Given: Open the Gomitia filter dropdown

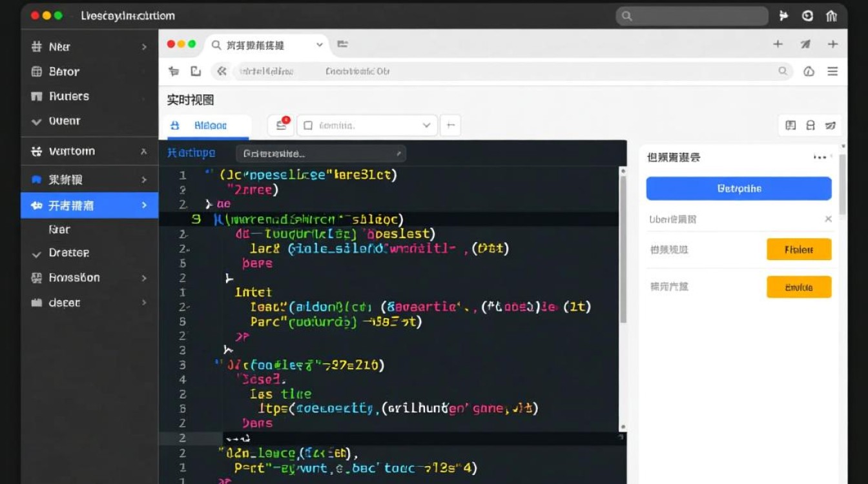Looking at the screenshot, I should click(366, 125).
